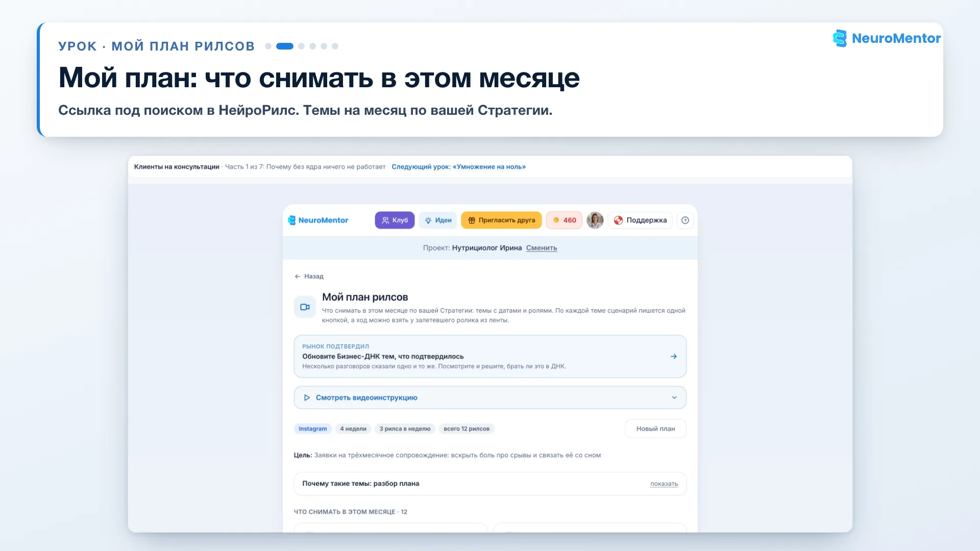Click the Цель: Заявки на трёхмесячное сопровождение text
The height and width of the screenshot is (551, 980).
pos(447,456)
